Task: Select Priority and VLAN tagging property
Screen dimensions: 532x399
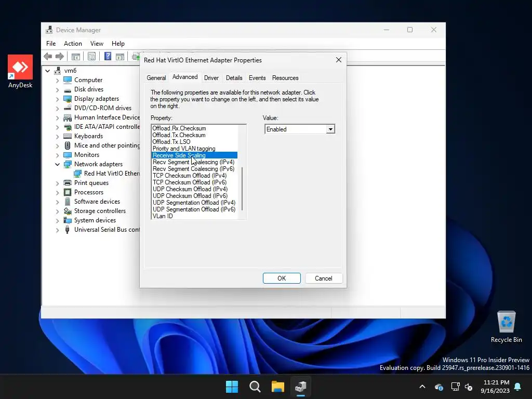Action: 194,149
